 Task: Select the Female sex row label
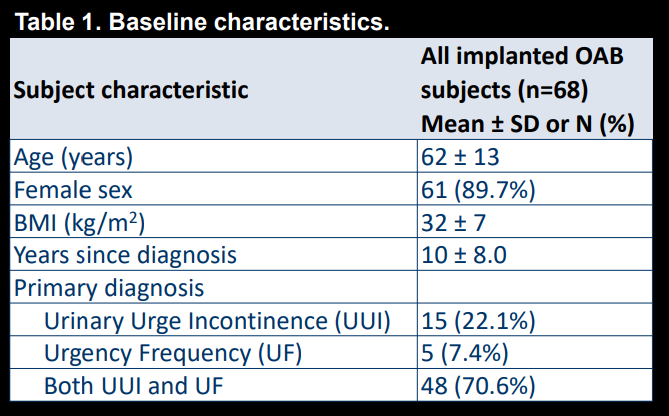pyautogui.click(x=73, y=190)
